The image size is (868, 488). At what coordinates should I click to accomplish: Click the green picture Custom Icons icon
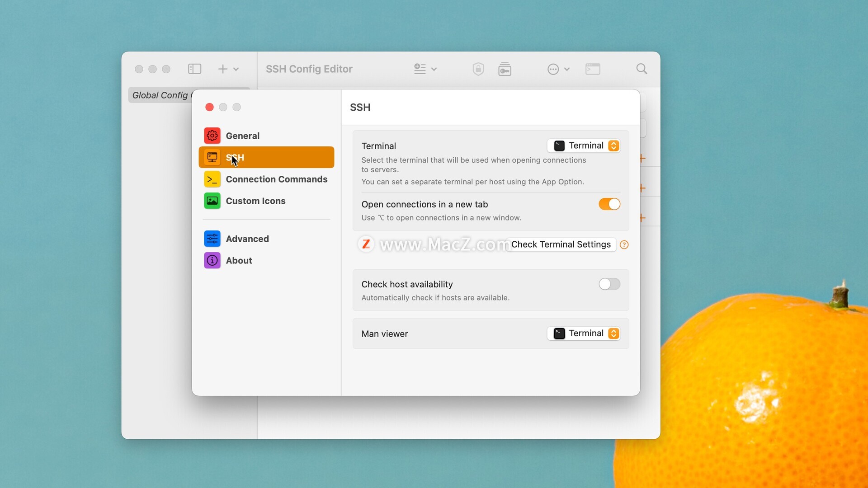(x=212, y=201)
